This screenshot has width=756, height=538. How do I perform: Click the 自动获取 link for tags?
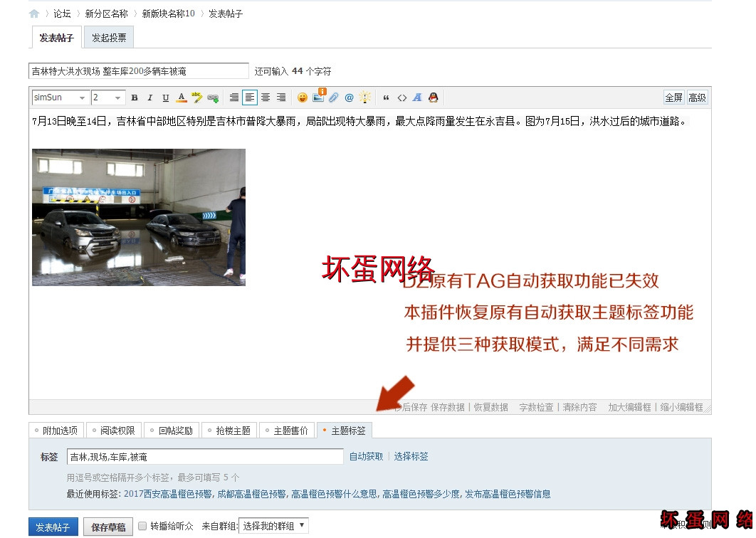[x=367, y=457]
